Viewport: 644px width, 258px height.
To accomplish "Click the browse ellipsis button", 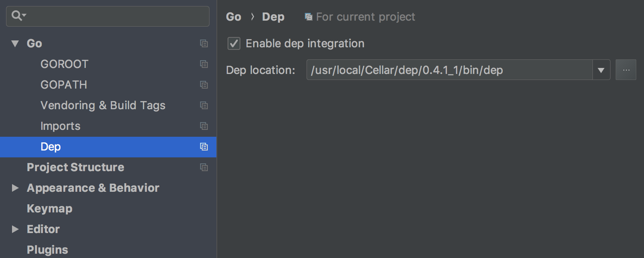I will click(626, 70).
